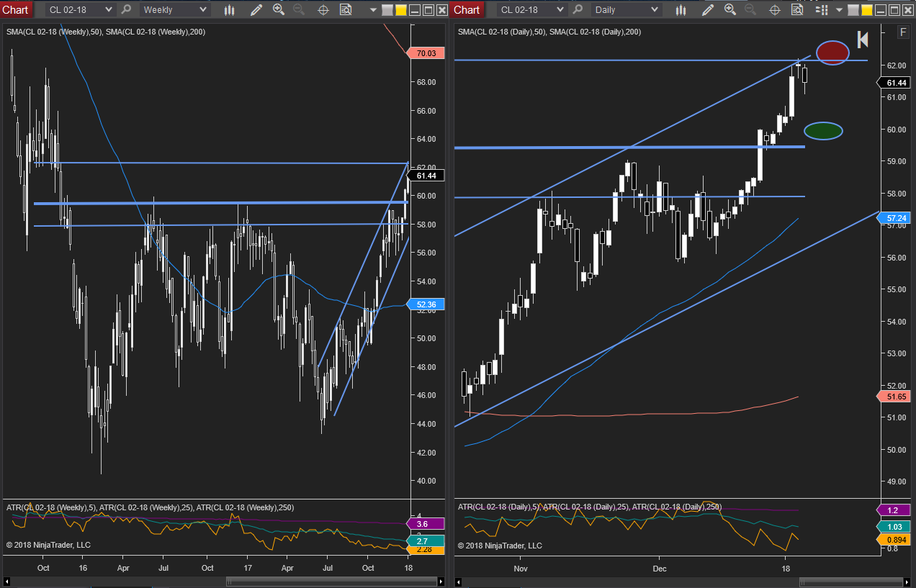Zoom out on the Daily chart
This screenshot has height=588, width=916.
(x=750, y=10)
